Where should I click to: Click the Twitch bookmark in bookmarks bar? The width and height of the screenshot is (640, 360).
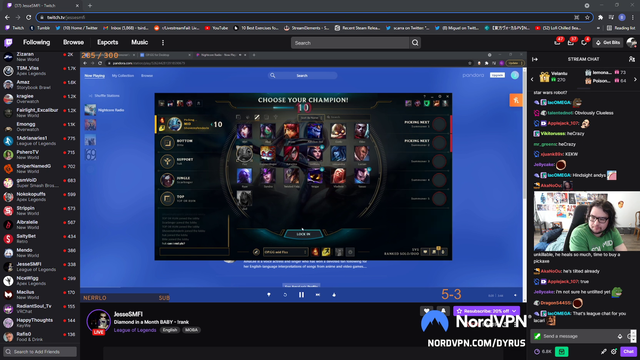coord(14,28)
